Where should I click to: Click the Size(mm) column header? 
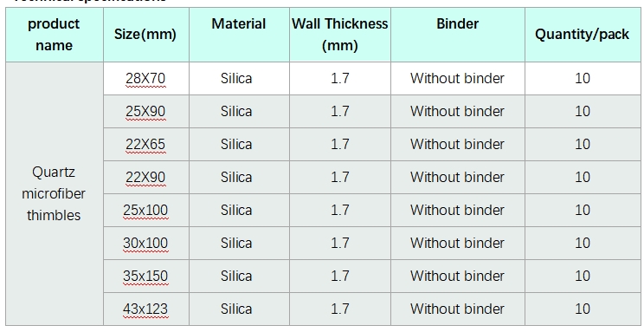(145, 35)
